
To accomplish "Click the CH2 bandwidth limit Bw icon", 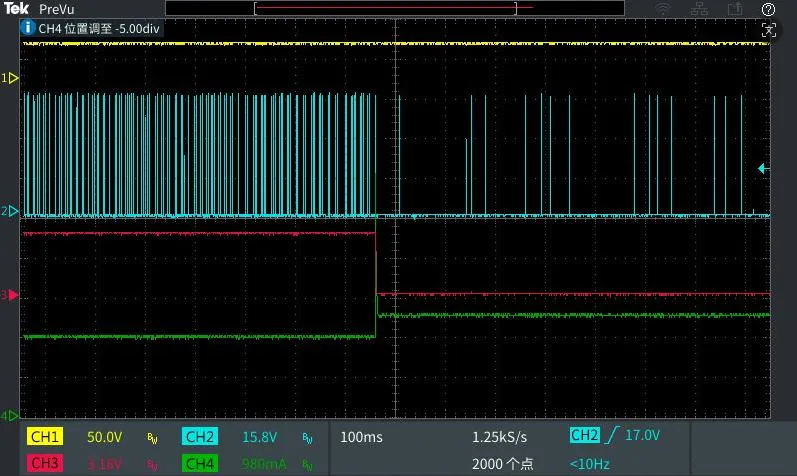I will (x=307, y=438).
